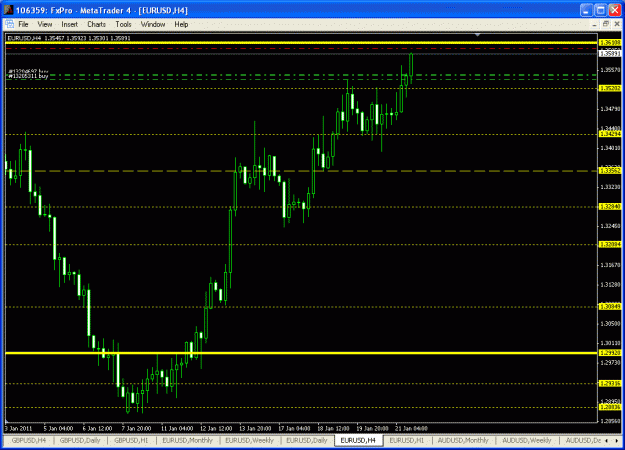
Task: Click the chart shift marker triangle at the top of the chart
Action: pyautogui.click(x=477, y=35)
